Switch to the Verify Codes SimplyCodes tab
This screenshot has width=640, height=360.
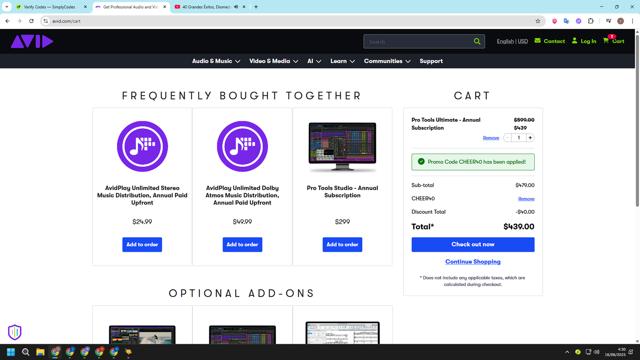tap(49, 7)
